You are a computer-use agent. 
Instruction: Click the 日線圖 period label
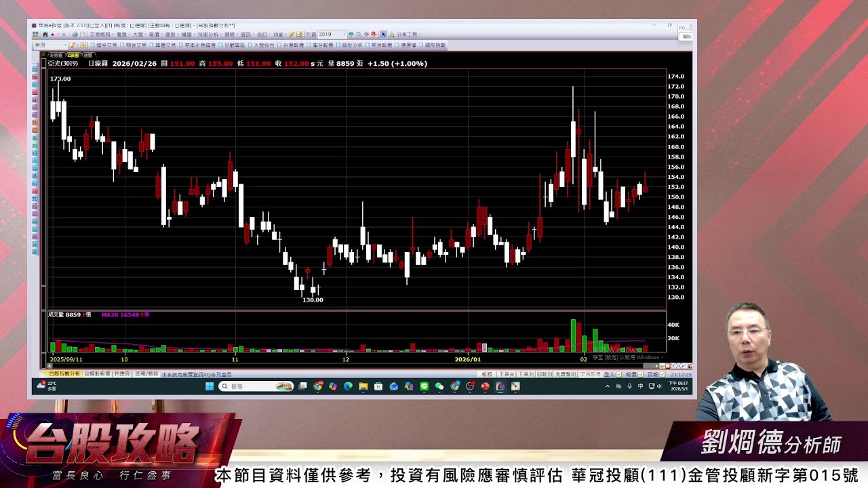pos(98,63)
